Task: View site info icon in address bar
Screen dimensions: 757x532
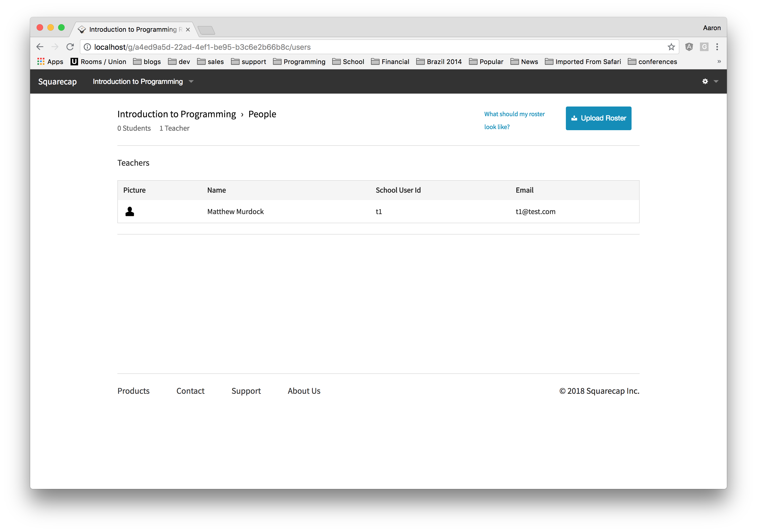Action: (x=87, y=47)
